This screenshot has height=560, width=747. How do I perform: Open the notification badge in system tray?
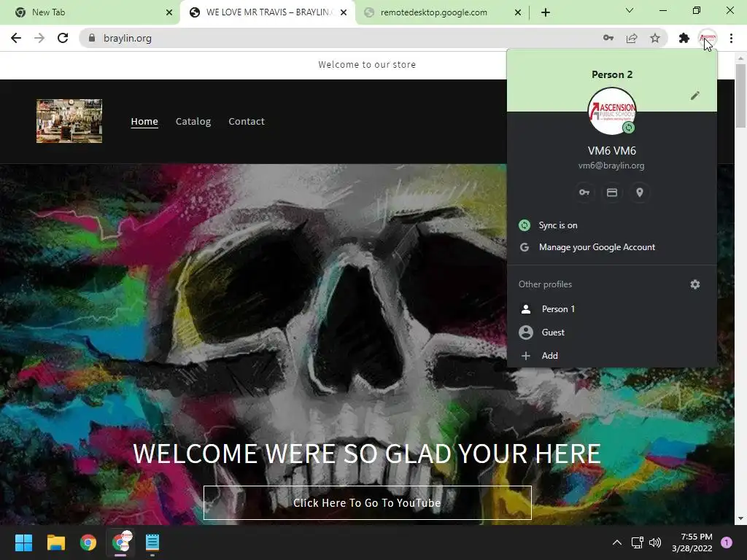(x=727, y=542)
